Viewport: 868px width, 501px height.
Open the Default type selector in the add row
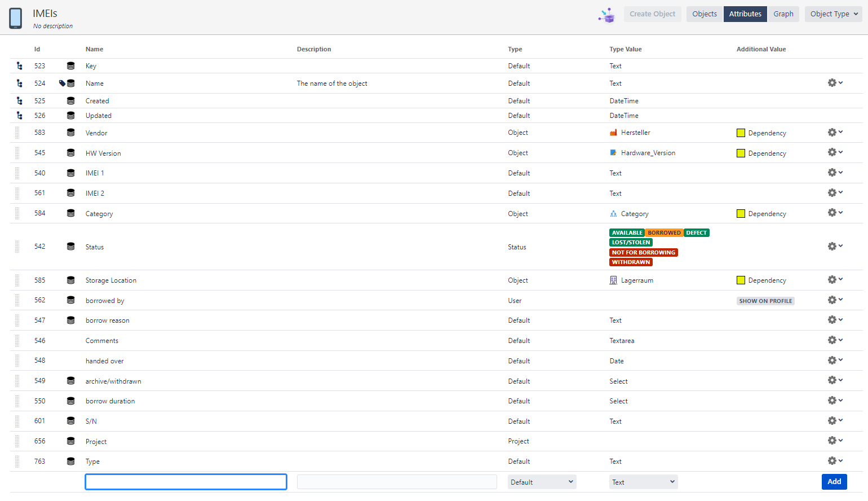(x=542, y=482)
